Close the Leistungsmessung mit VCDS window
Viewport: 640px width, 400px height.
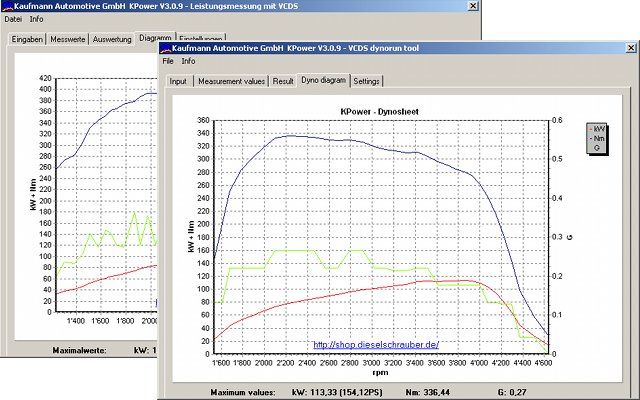tap(473, 6)
